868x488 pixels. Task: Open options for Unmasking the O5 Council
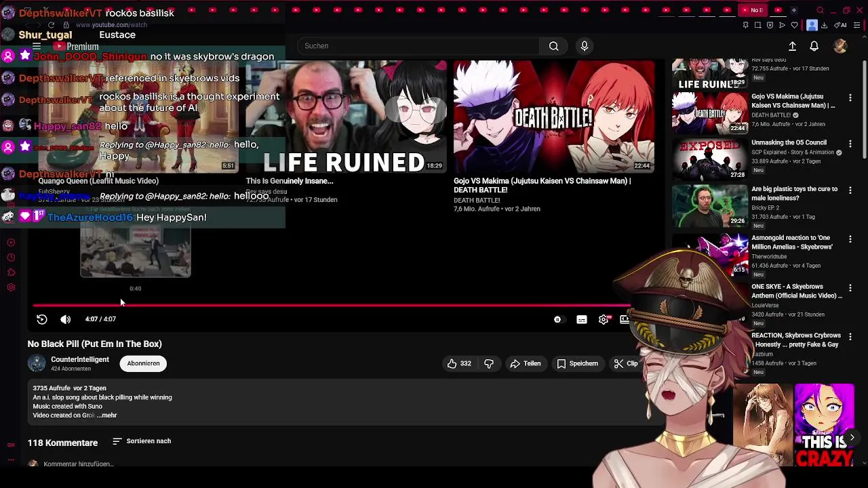pyautogui.click(x=850, y=144)
